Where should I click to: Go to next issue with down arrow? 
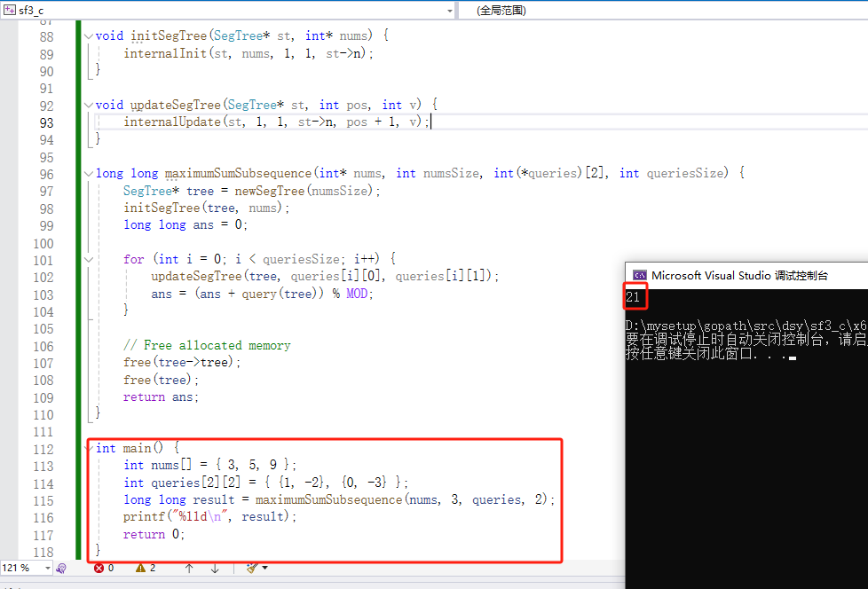[215, 568]
